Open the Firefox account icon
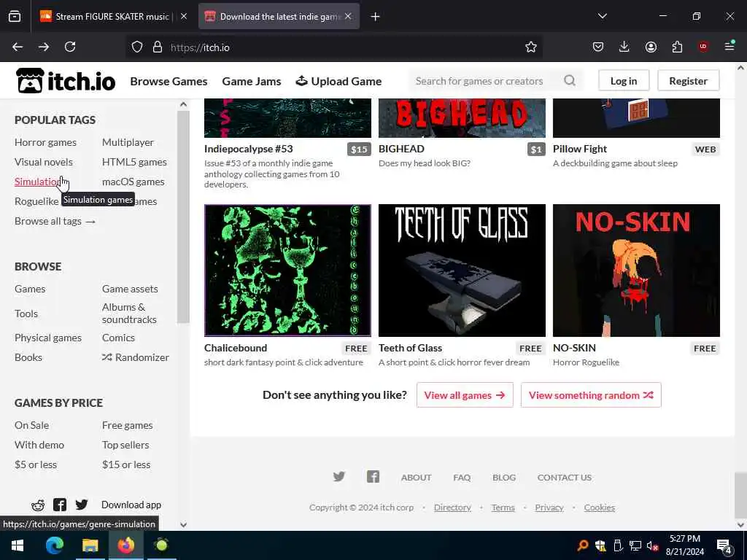 (x=651, y=47)
